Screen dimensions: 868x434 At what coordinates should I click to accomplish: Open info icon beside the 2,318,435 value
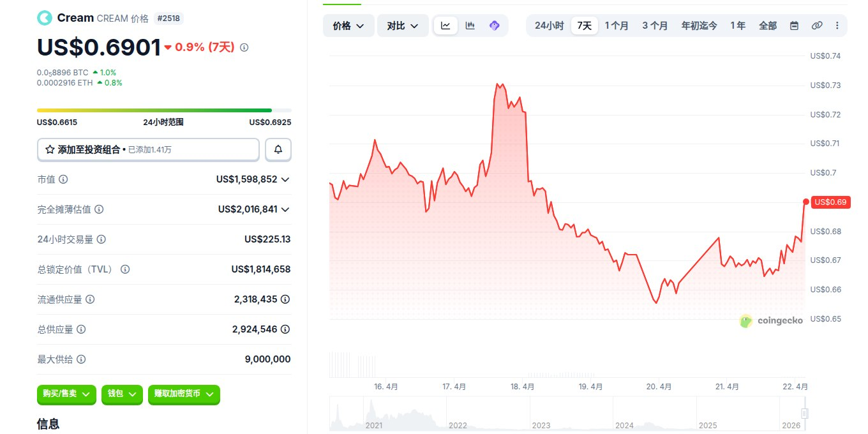click(285, 299)
